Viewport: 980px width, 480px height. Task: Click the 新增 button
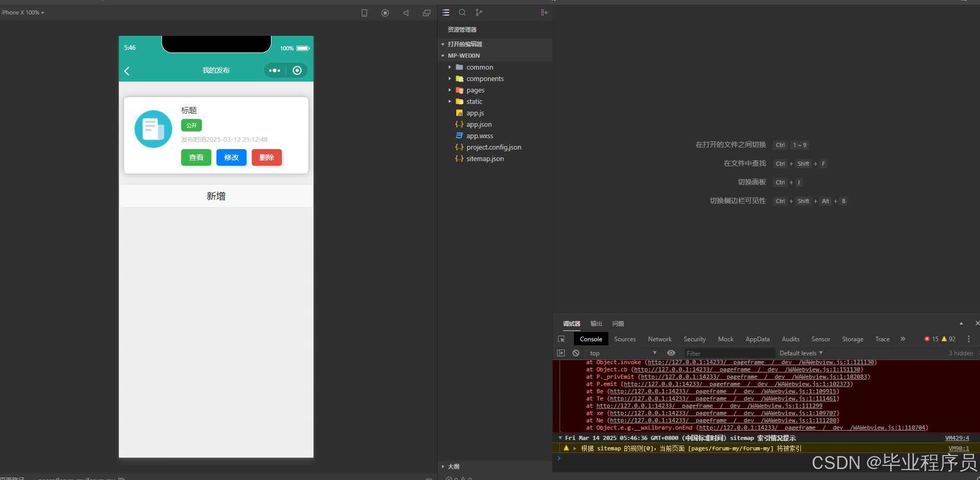216,196
